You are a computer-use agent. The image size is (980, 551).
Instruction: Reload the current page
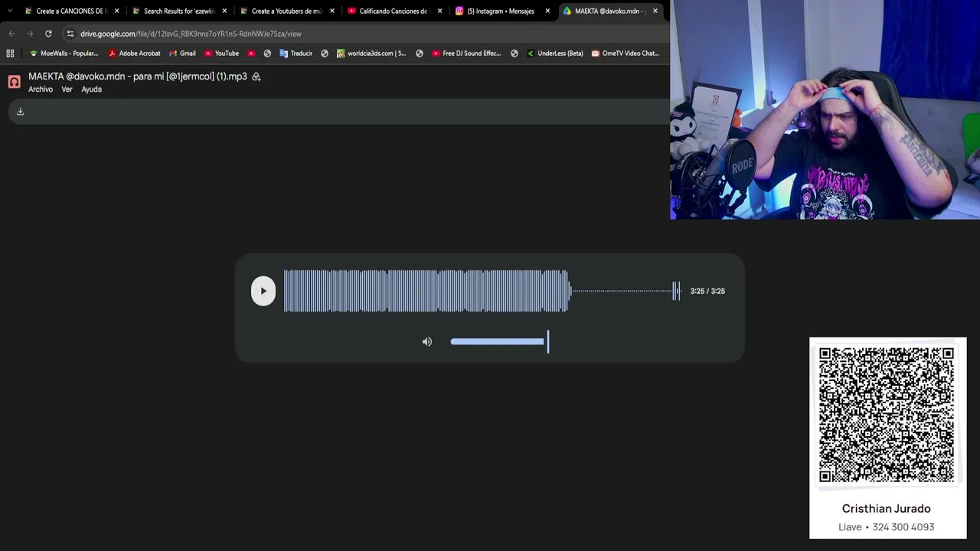(48, 34)
